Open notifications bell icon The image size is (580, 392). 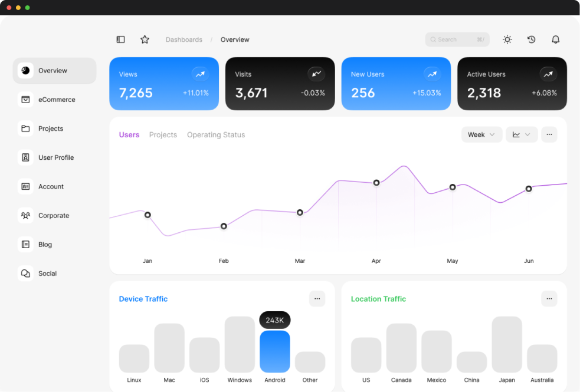click(555, 39)
